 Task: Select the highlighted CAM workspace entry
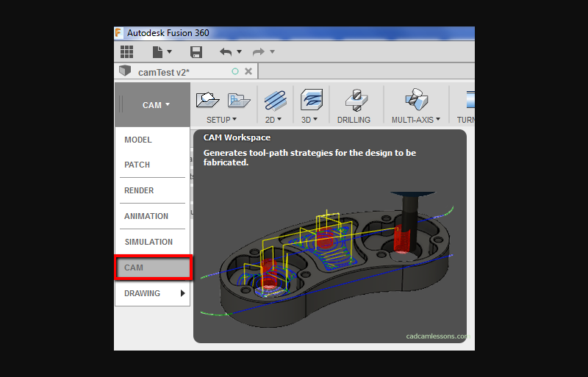tap(154, 268)
